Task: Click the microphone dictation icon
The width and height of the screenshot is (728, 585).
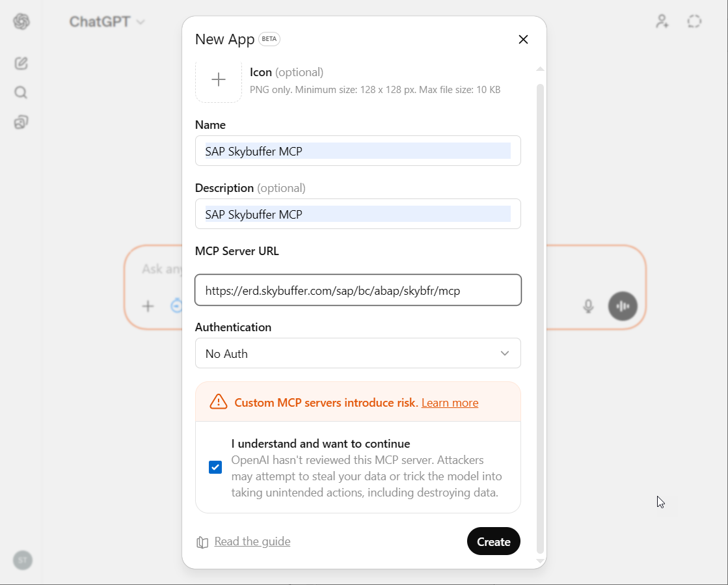Action: pyautogui.click(x=588, y=306)
